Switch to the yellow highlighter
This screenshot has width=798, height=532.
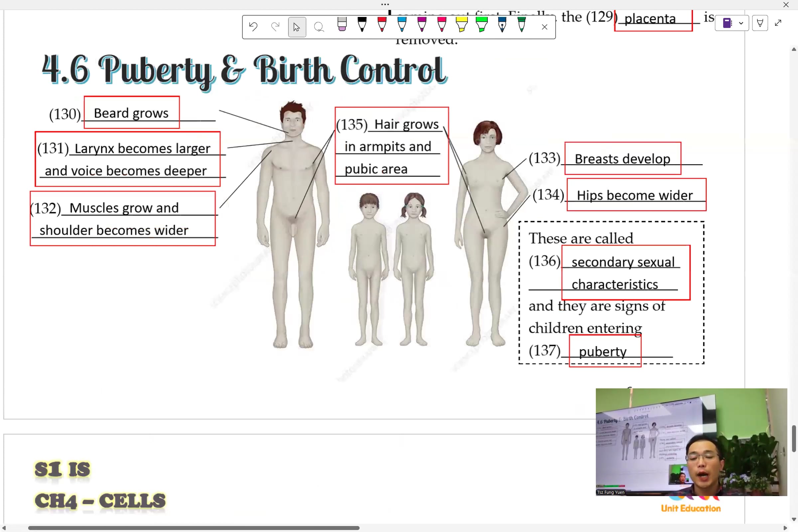(x=462, y=24)
